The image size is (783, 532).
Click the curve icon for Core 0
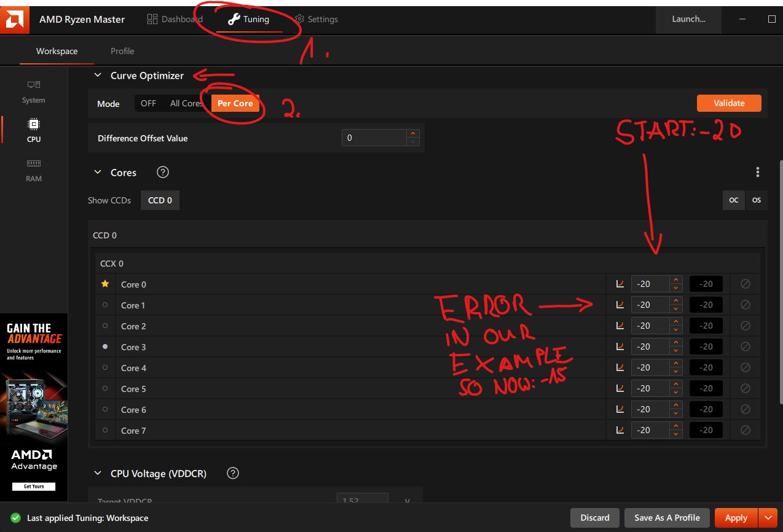tap(620, 284)
